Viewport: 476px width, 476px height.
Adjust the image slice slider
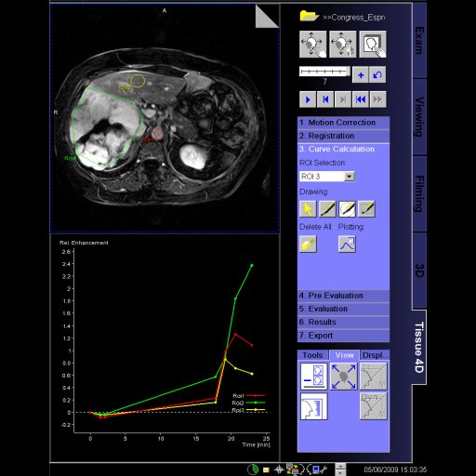coord(324,72)
